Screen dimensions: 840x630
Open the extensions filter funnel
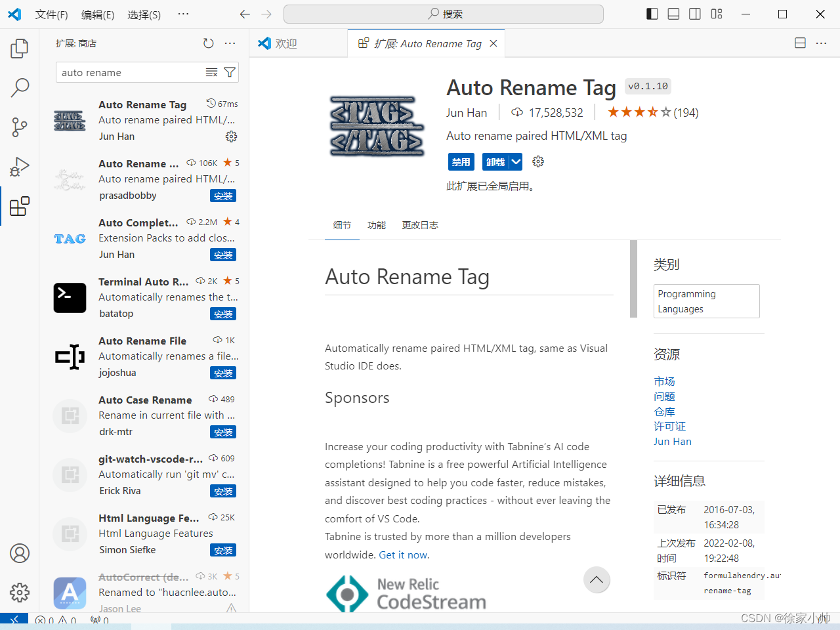(x=230, y=72)
